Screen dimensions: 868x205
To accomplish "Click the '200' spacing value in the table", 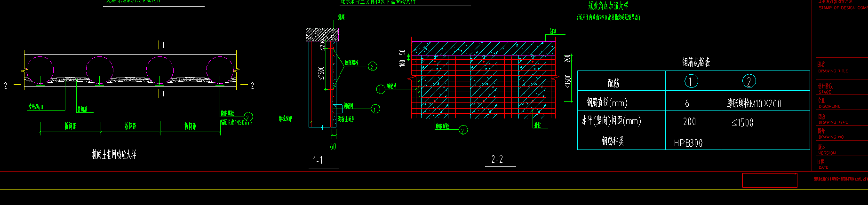I will pyautogui.click(x=689, y=122).
